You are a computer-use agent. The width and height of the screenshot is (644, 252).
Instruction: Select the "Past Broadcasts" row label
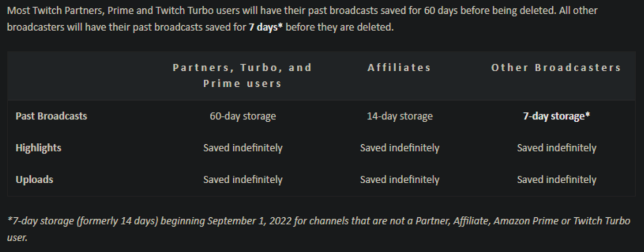point(51,117)
